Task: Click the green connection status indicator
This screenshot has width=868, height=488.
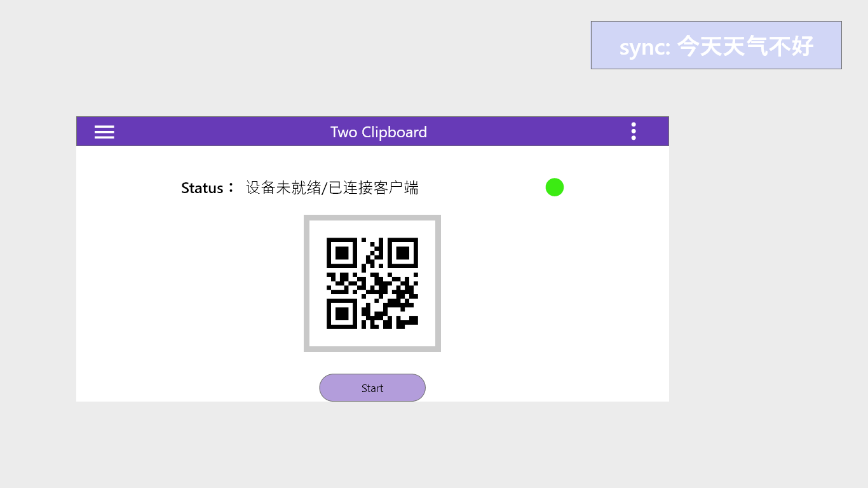Action: (554, 187)
